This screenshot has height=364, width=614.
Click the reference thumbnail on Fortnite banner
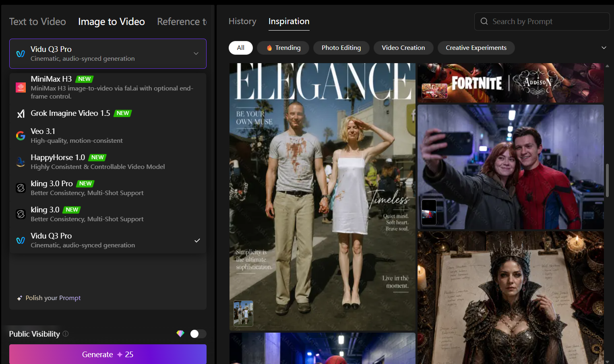click(x=434, y=91)
